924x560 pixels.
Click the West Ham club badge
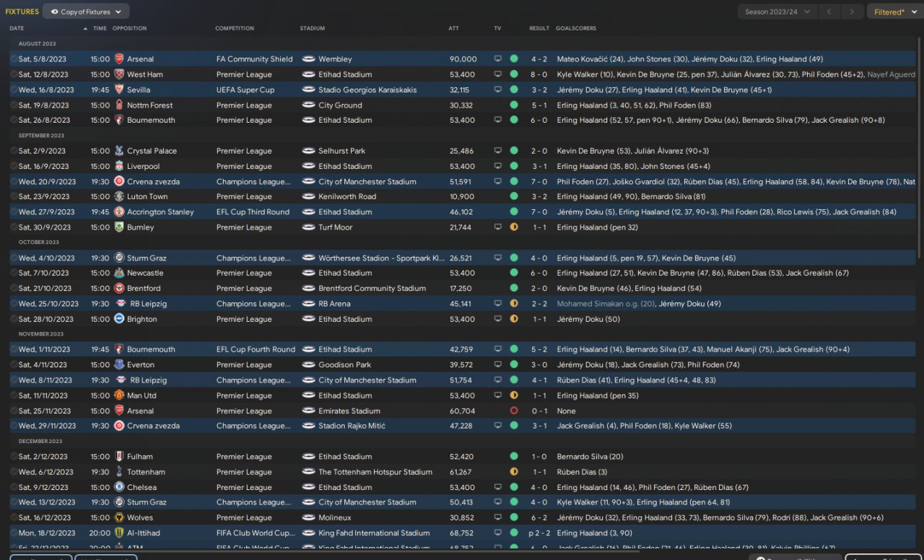point(119,74)
